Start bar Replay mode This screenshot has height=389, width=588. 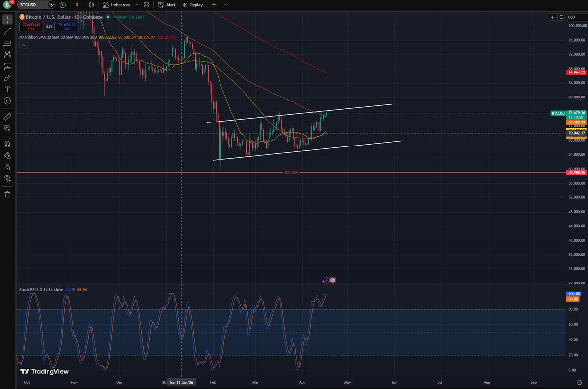[193, 5]
